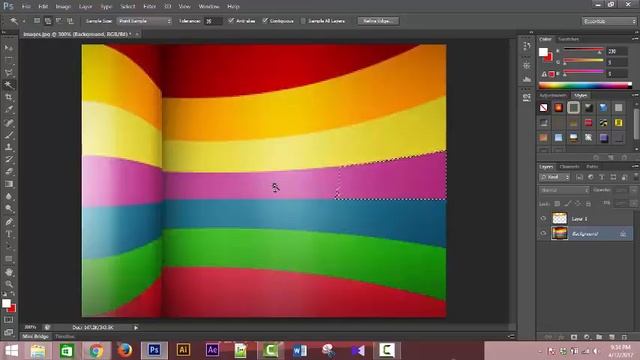The height and width of the screenshot is (360, 640).
Task: Toggle Quick Mask mode icon
Action: (9, 320)
